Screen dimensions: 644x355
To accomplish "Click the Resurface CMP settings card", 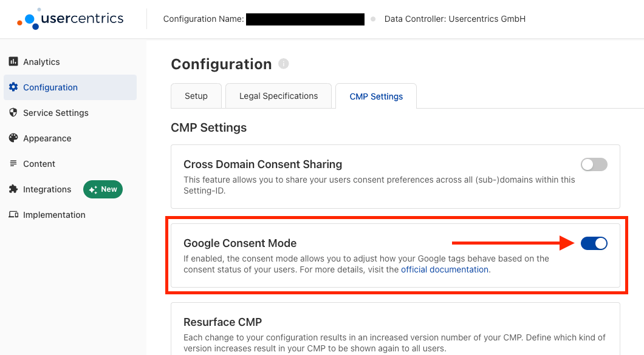I will click(x=396, y=329).
